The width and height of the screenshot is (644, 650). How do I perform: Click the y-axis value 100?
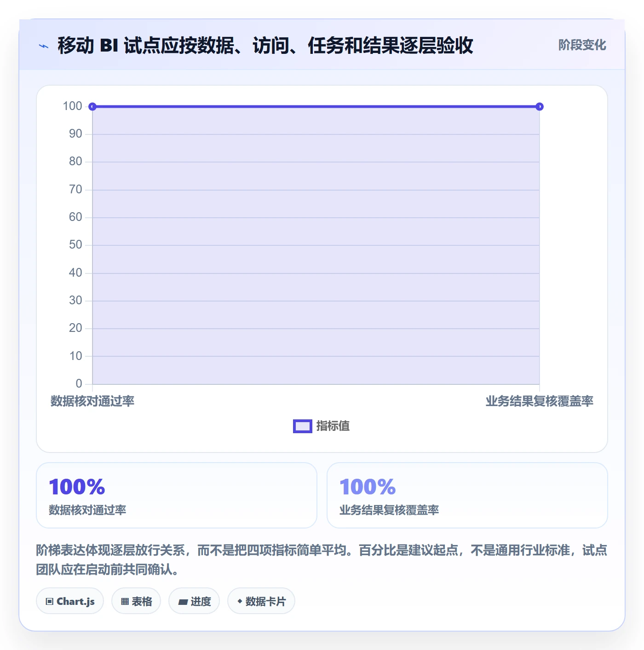coord(72,106)
